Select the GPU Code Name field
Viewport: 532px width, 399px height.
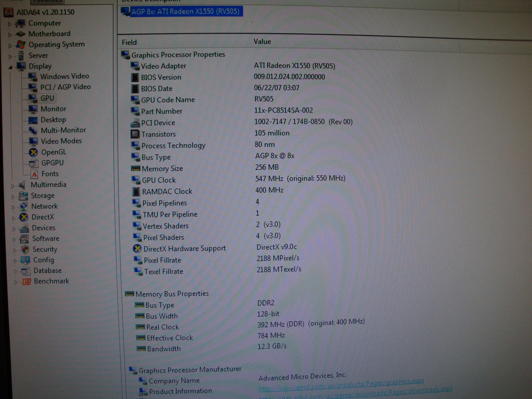click(168, 100)
